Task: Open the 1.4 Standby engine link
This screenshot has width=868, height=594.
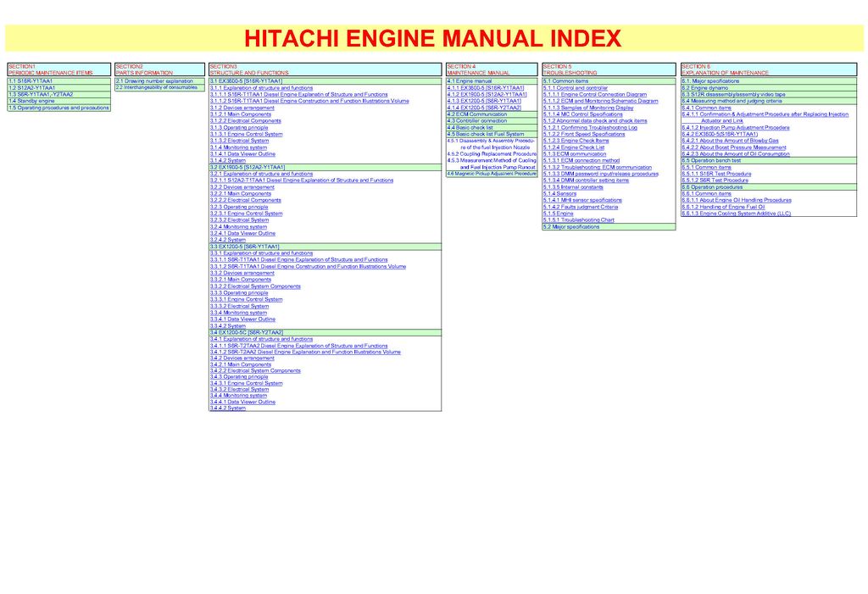Action: tap(31, 101)
